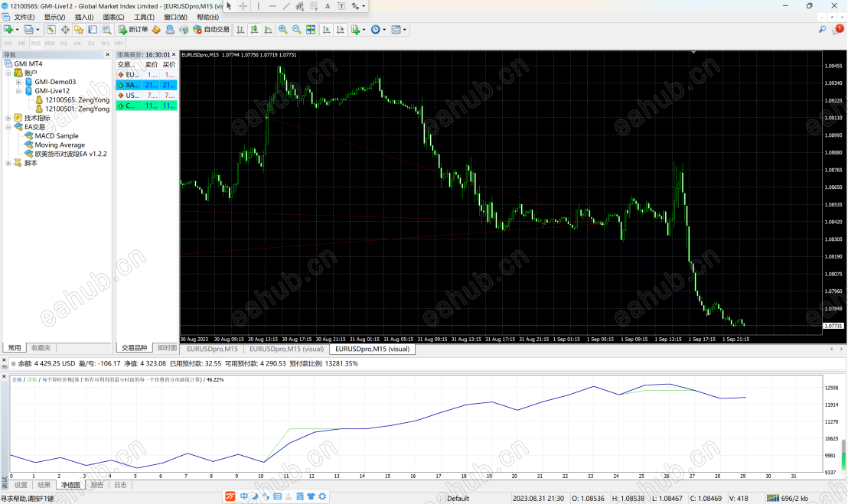Open the indicators list icon
Image resolution: width=848 pixels, height=504 pixels.
point(355,30)
